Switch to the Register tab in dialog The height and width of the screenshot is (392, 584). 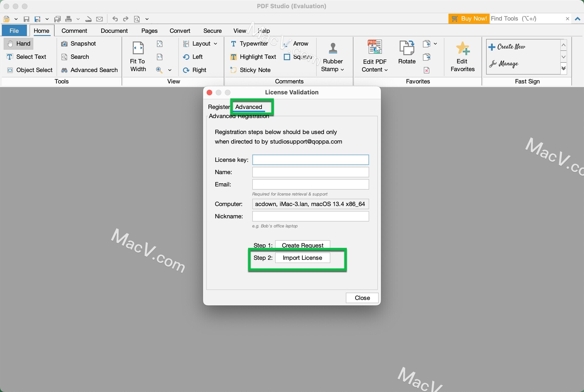coord(219,107)
